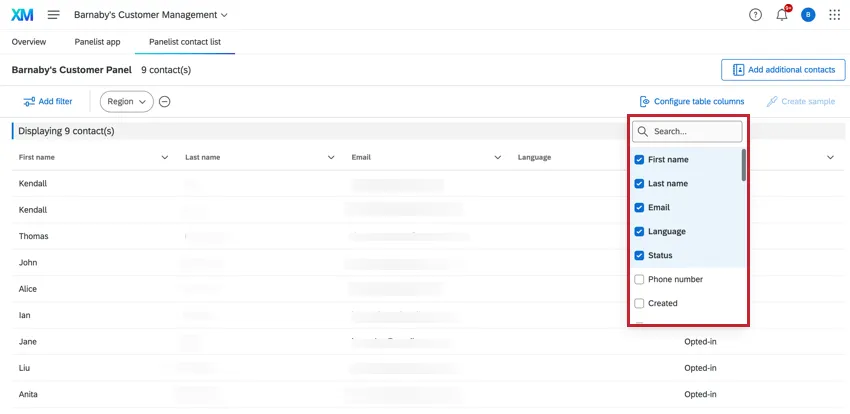Select the Panelist contact list tab
This screenshot has height=414, width=850.
[x=185, y=42]
